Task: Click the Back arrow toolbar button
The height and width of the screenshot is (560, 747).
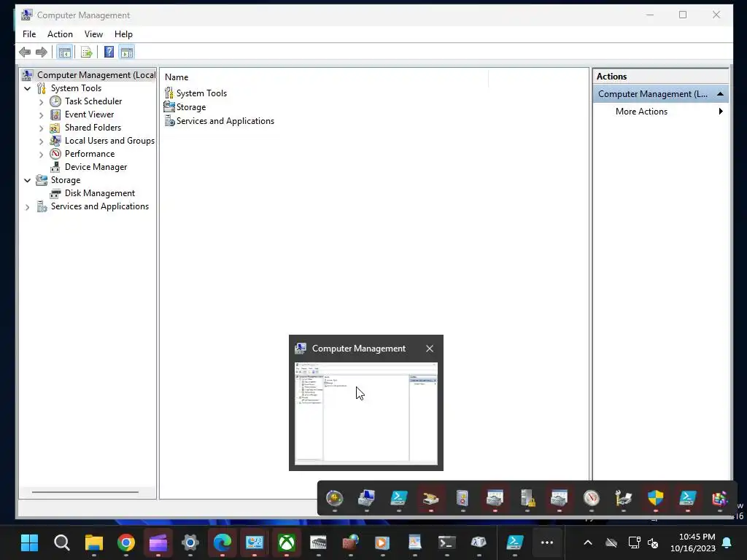Action: [25, 52]
